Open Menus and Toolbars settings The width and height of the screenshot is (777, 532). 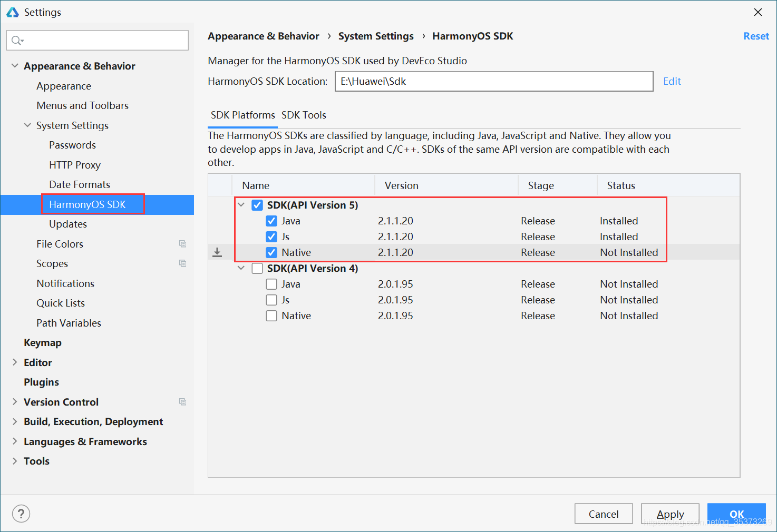coord(83,105)
